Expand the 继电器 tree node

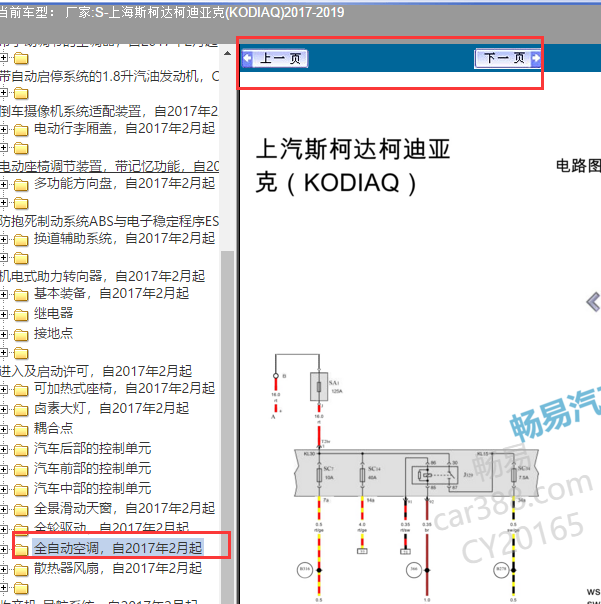click(3, 314)
